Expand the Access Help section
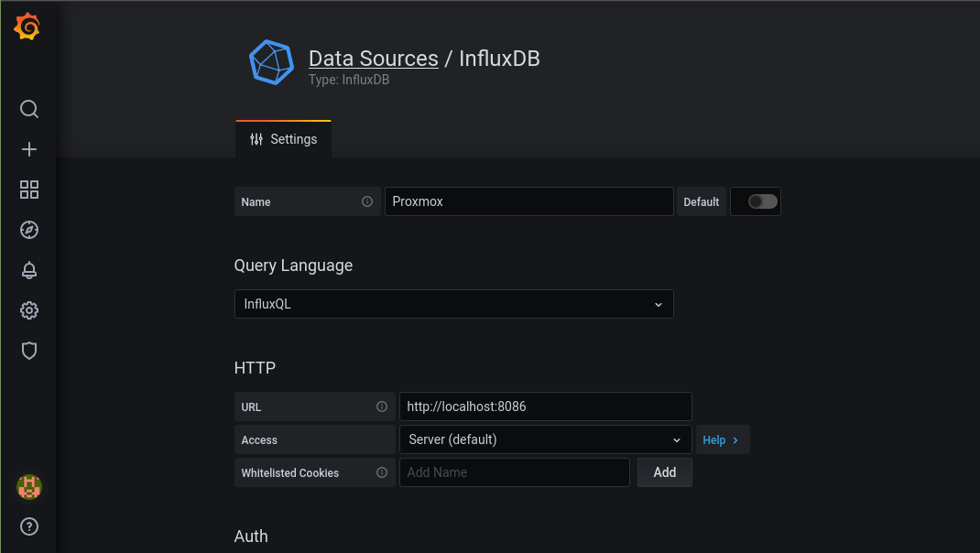The width and height of the screenshot is (980, 553). pos(722,439)
